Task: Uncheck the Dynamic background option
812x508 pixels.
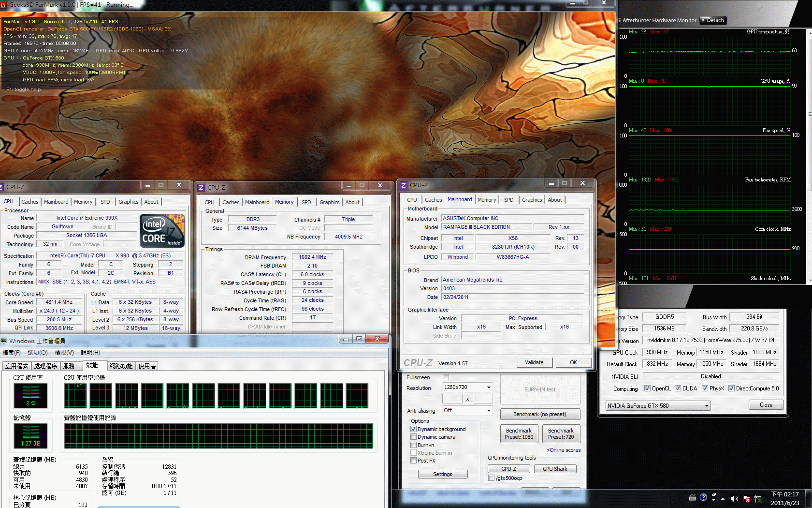Action: click(x=414, y=429)
